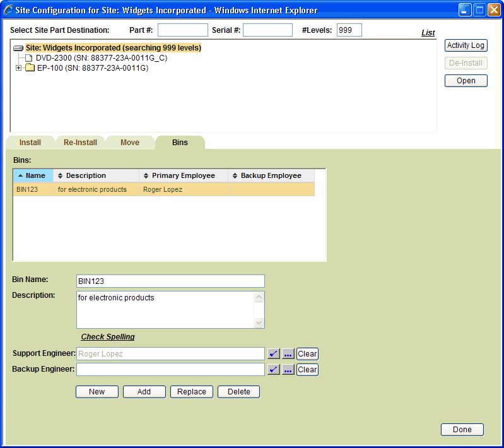Toggle Name column sort arrow
Screen dimensions: 504x448
(x=21, y=175)
